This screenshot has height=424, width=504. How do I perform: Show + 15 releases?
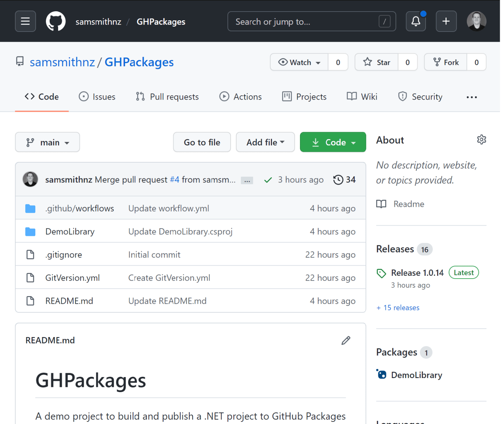point(398,308)
